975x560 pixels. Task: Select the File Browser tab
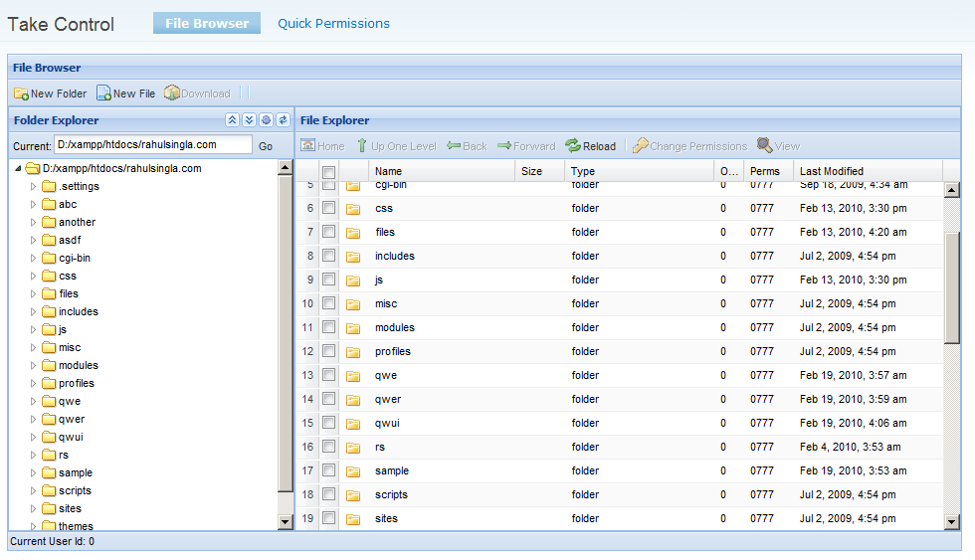[x=207, y=23]
